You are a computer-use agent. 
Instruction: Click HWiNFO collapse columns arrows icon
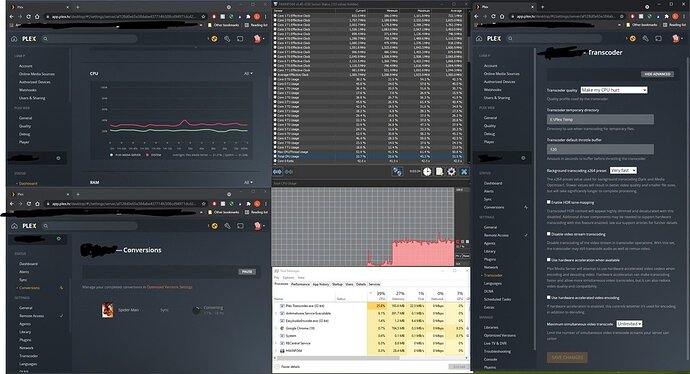289,172
